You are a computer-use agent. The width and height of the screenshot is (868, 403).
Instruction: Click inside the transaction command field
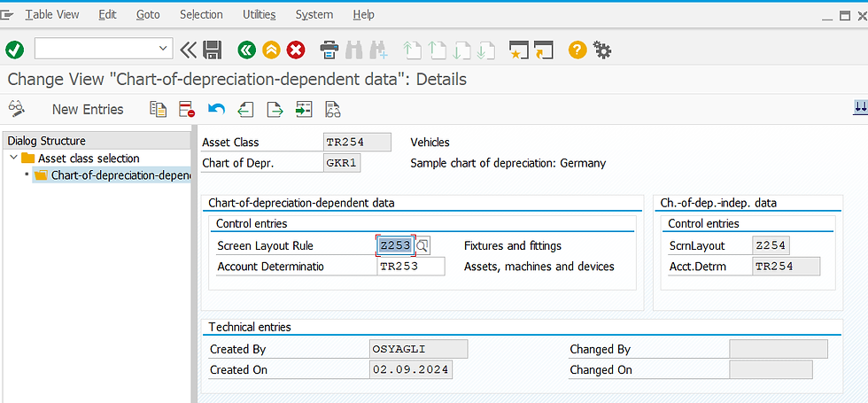point(96,49)
